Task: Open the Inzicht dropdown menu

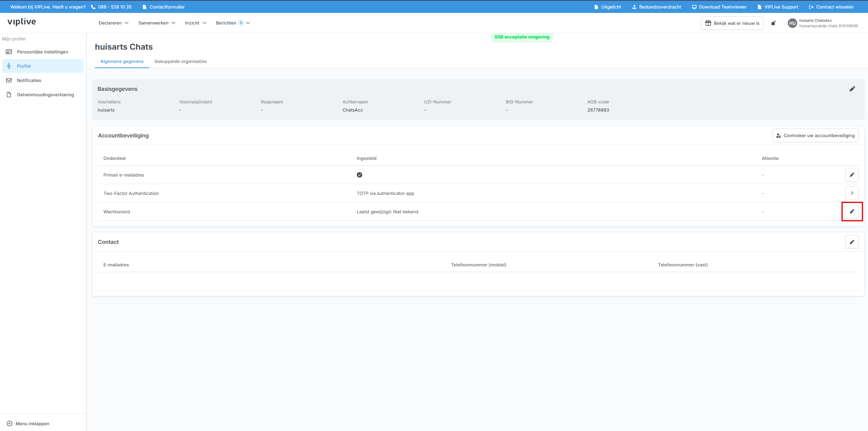Action: click(x=196, y=23)
